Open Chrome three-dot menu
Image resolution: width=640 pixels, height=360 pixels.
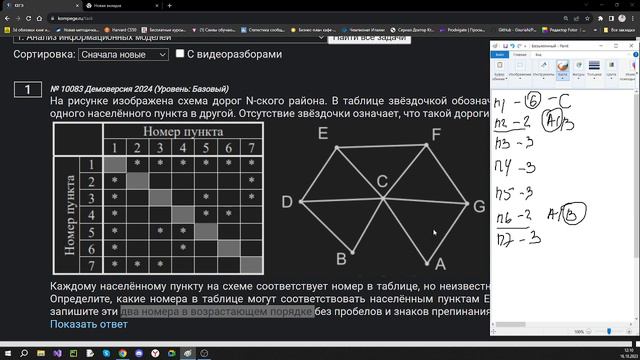633,18
